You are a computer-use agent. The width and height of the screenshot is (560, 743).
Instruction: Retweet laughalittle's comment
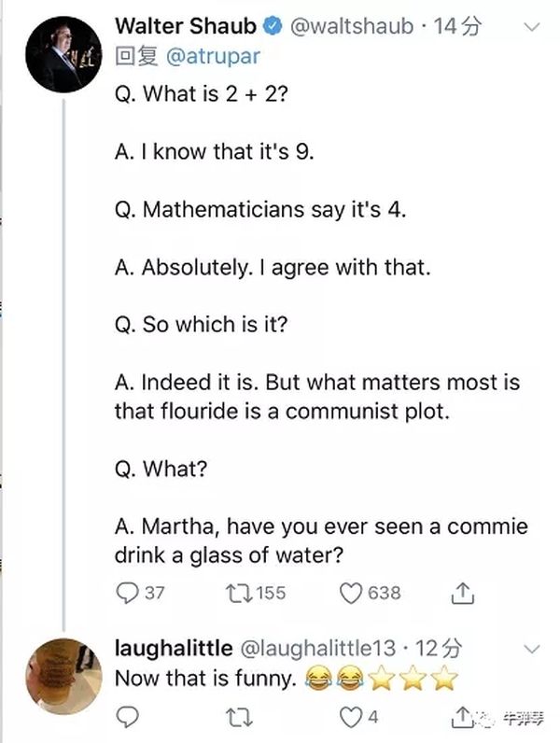[x=241, y=717]
